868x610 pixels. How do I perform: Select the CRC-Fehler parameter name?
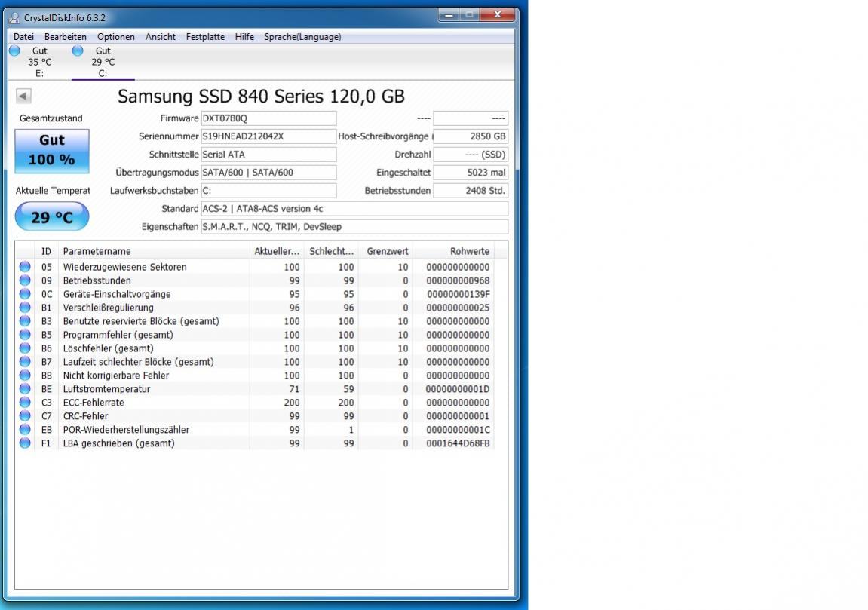click(85, 416)
